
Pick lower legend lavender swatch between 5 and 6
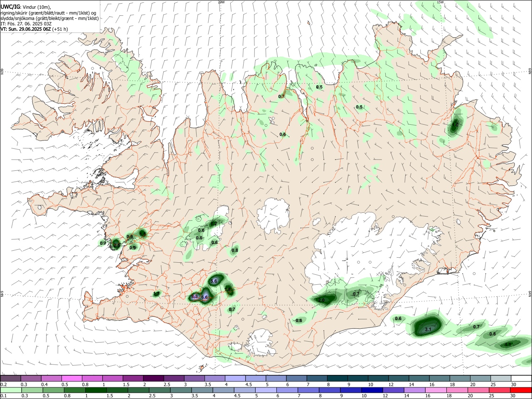266,390
